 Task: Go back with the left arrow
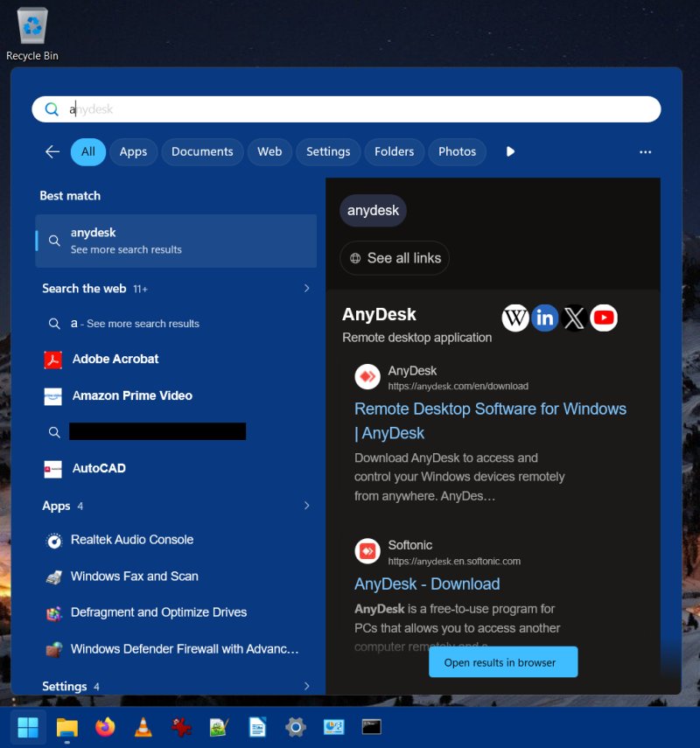(x=52, y=151)
